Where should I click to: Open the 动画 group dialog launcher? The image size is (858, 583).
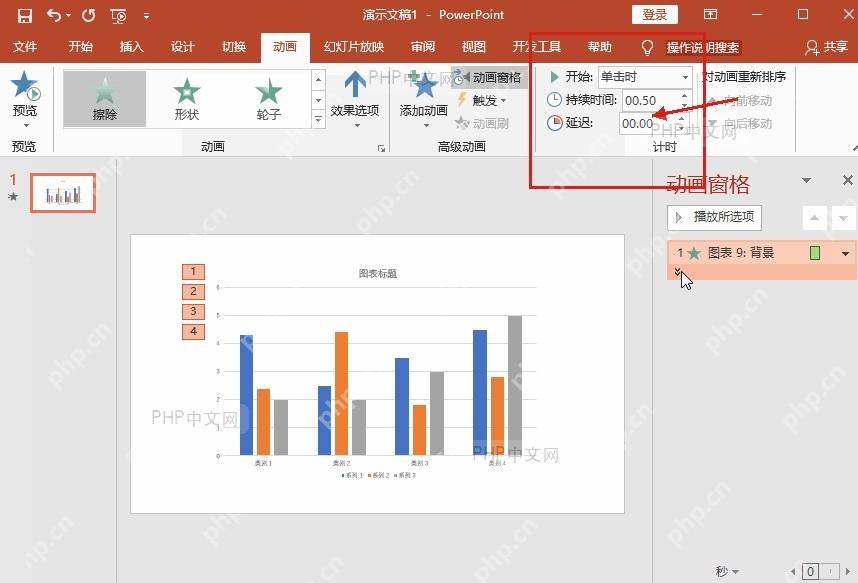click(381, 148)
